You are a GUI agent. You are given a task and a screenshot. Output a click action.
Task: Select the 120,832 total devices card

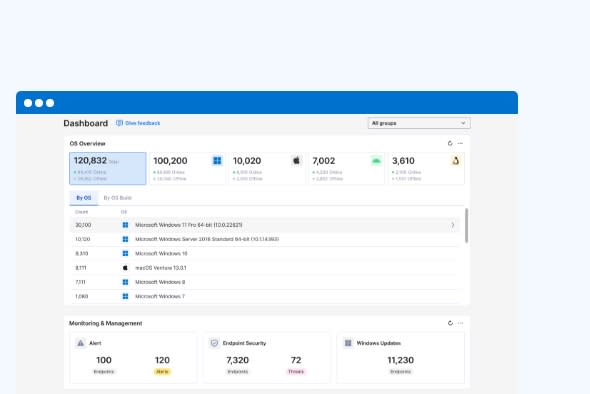(x=108, y=169)
